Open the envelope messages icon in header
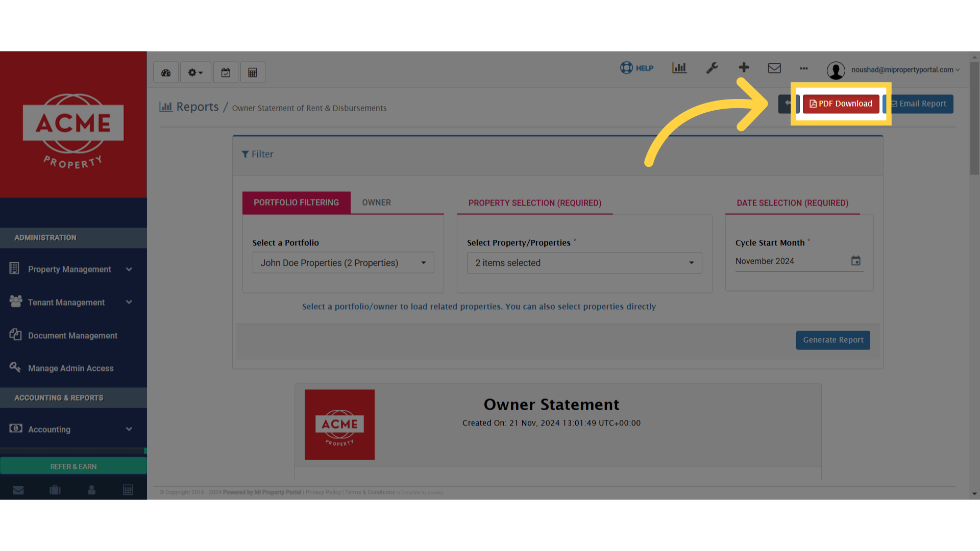980x551 pixels. tap(774, 68)
